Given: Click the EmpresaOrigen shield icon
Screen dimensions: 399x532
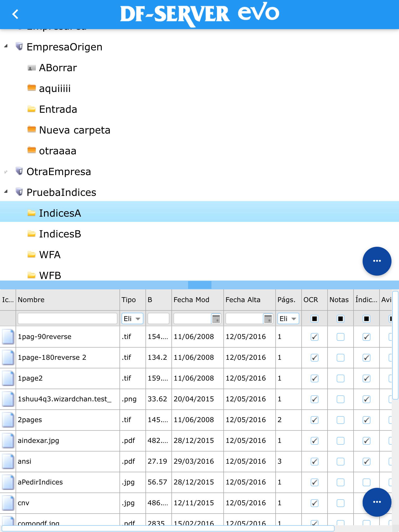Looking at the screenshot, I should pos(19,47).
